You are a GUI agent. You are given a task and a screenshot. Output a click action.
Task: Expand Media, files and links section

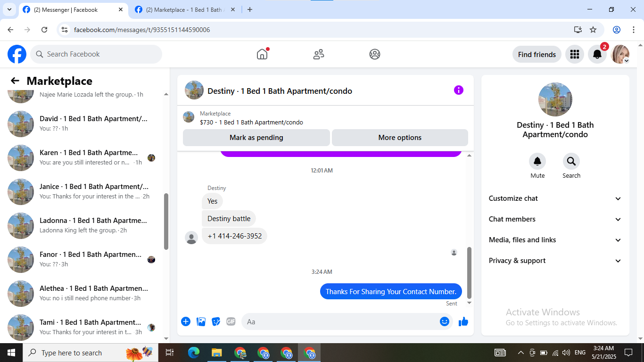point(555,240)
